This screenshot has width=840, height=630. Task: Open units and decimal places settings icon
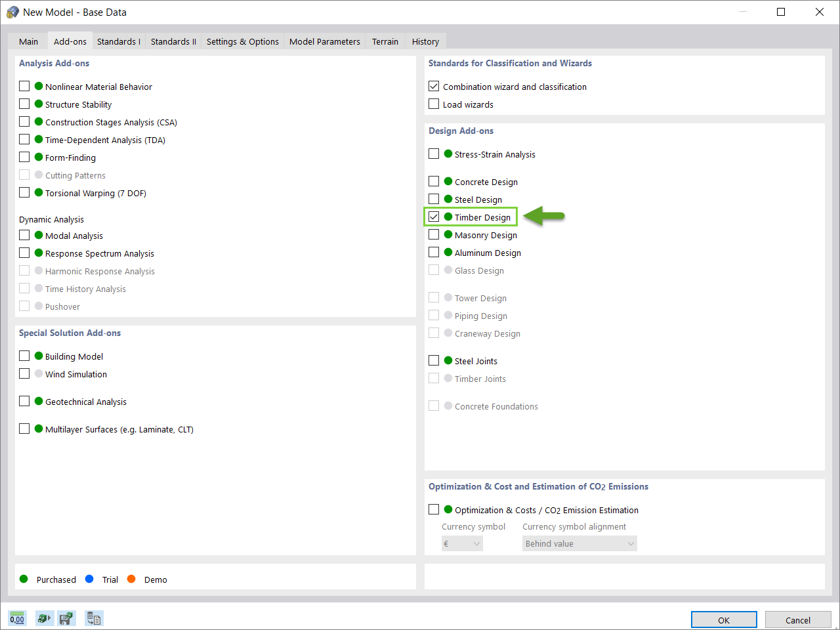coord(17,618)
